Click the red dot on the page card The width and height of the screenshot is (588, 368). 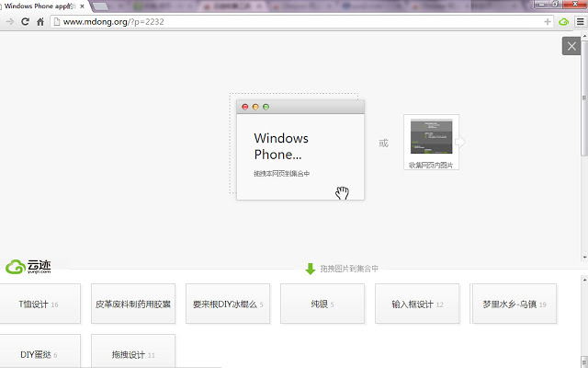pos(245,107)
